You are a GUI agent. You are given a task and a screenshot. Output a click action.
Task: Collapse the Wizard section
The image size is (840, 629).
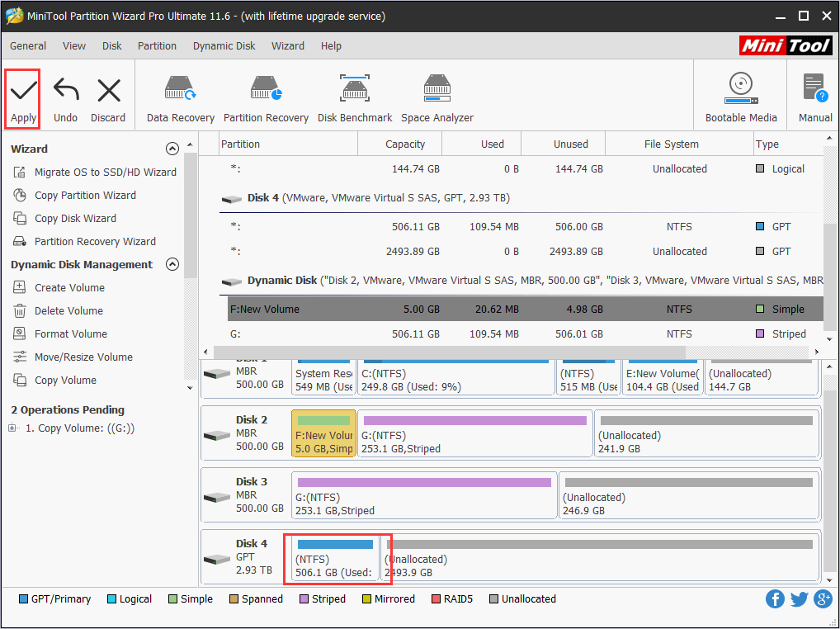[172, 149]
